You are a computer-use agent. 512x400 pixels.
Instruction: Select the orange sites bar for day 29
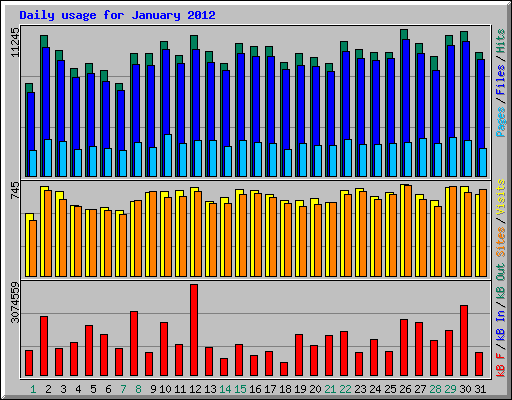(453, 231)
